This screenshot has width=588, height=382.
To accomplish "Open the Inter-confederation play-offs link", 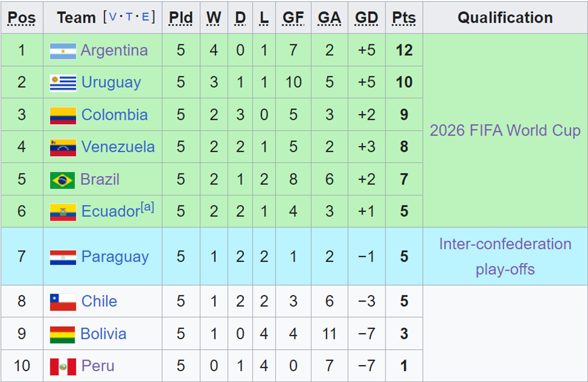I will [505, 257].
